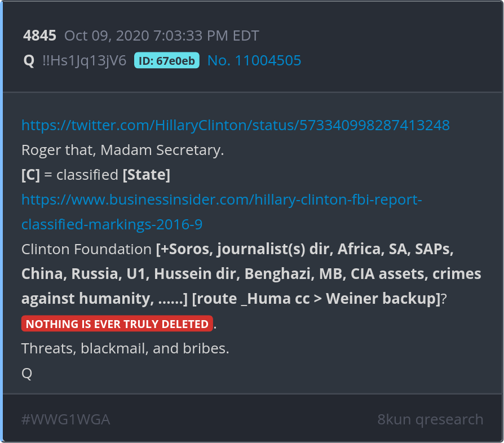This screenshot has height=443, width=504.
Task: Click the author name Q in header
Action: [x=29, y=60]
